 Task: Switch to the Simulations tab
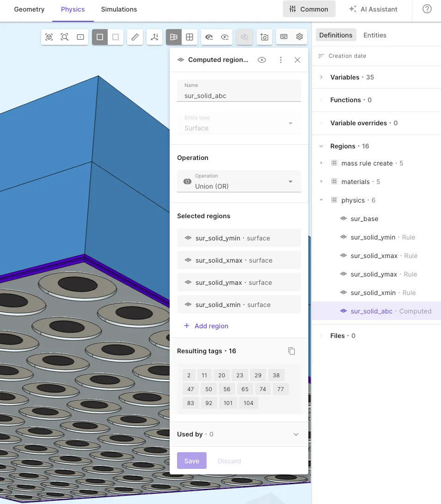(119, 9)
